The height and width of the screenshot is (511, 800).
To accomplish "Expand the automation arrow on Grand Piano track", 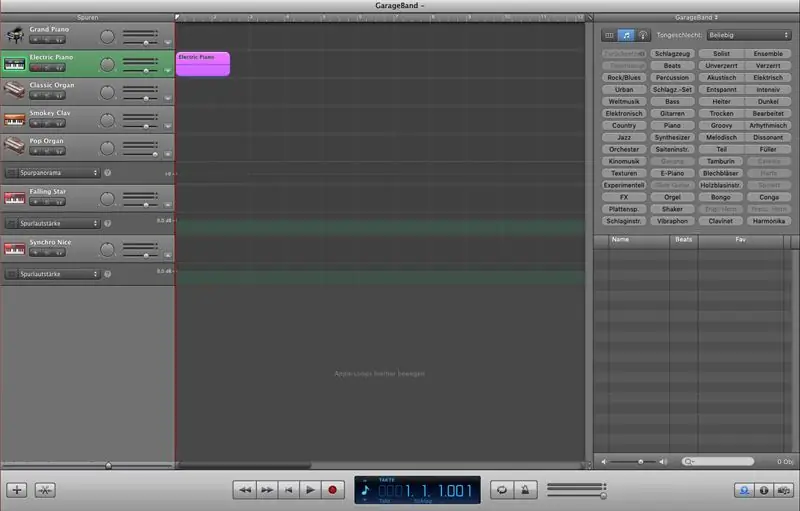I will pos(168,42).
